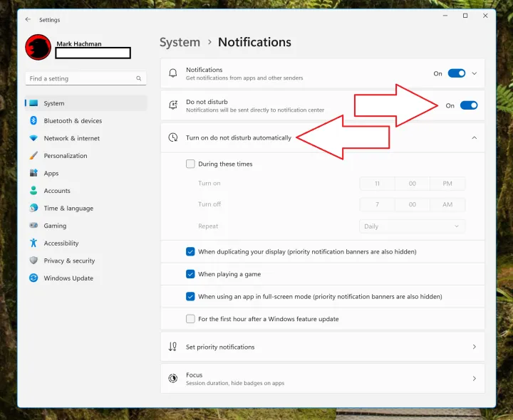Click the back arrow in the title bar
Viewport: 513px width, 420px height.
28,20
